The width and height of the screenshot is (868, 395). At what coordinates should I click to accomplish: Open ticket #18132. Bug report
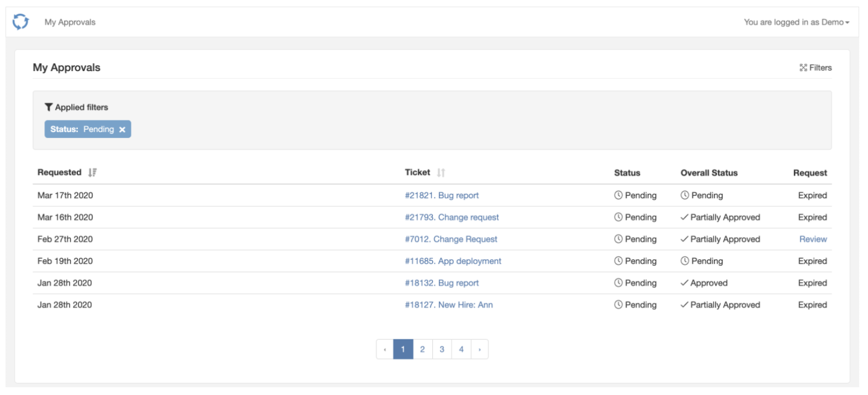pos(442,283)
